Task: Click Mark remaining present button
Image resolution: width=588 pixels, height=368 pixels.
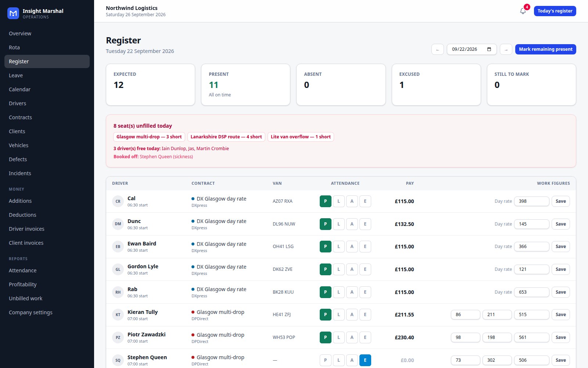Action: pyautogui.click(x=545, y=49)
